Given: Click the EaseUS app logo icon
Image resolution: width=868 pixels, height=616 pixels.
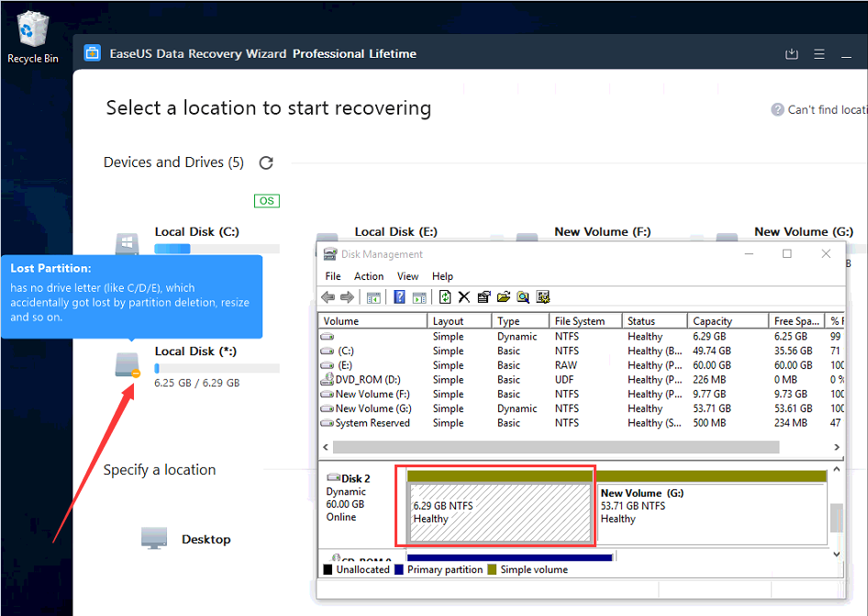Looking at the screenshot, I should click(x=92, y=53).
